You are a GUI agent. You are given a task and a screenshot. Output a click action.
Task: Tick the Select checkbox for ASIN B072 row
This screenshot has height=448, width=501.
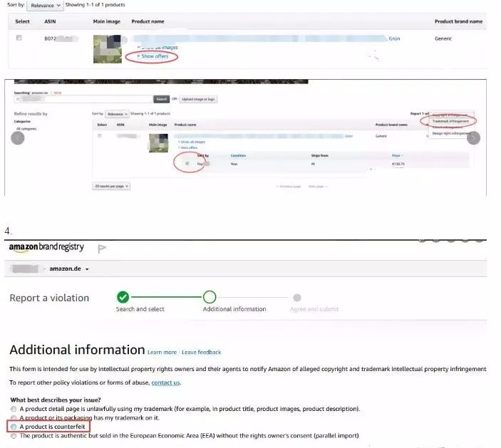[x=19, y=38]
